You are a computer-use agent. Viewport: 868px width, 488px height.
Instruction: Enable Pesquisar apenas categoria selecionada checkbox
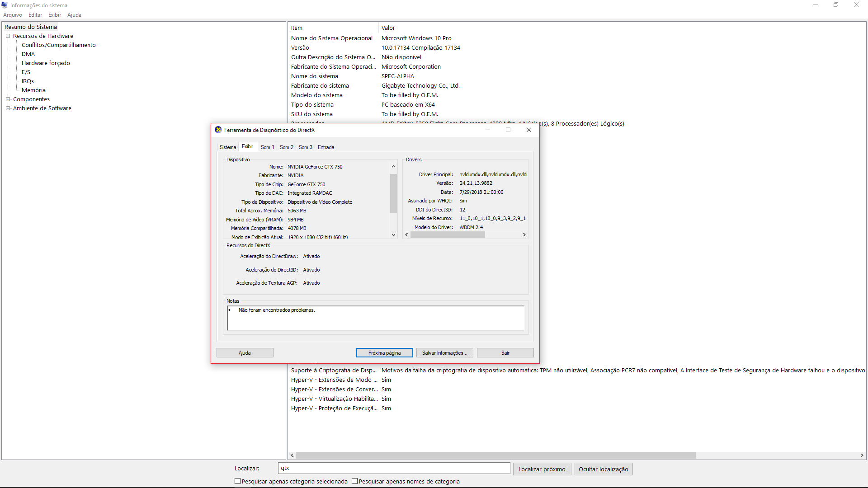tap(237, 481)
